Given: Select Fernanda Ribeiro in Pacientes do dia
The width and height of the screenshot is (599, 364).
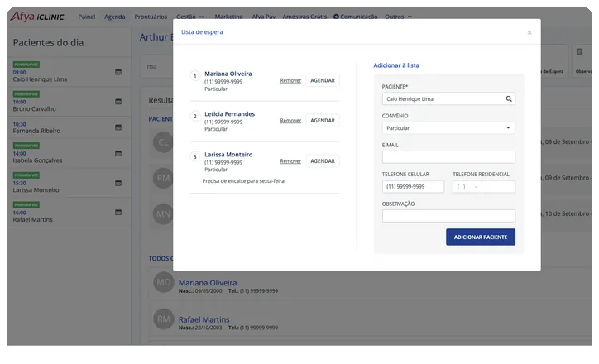Looking at the screenshot, I should pos(36,131).
